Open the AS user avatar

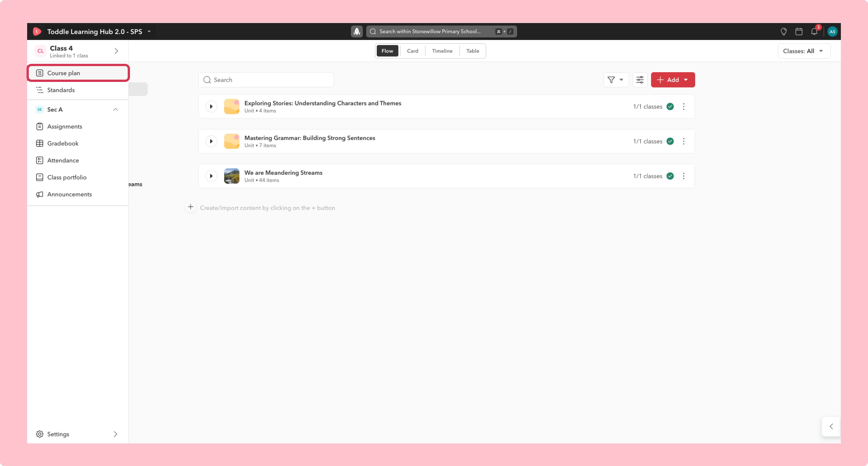[x=832, y=32]
